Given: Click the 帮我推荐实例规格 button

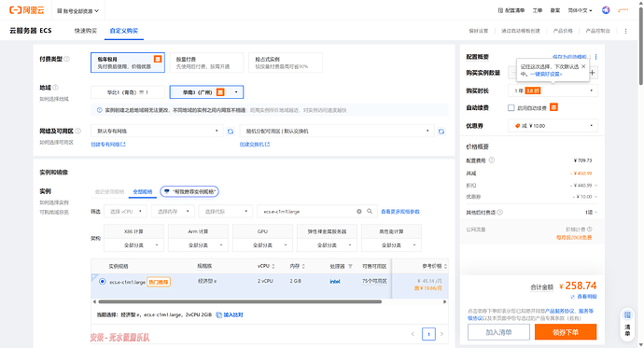Looking at the screenshot, I should tap(189, 191).
